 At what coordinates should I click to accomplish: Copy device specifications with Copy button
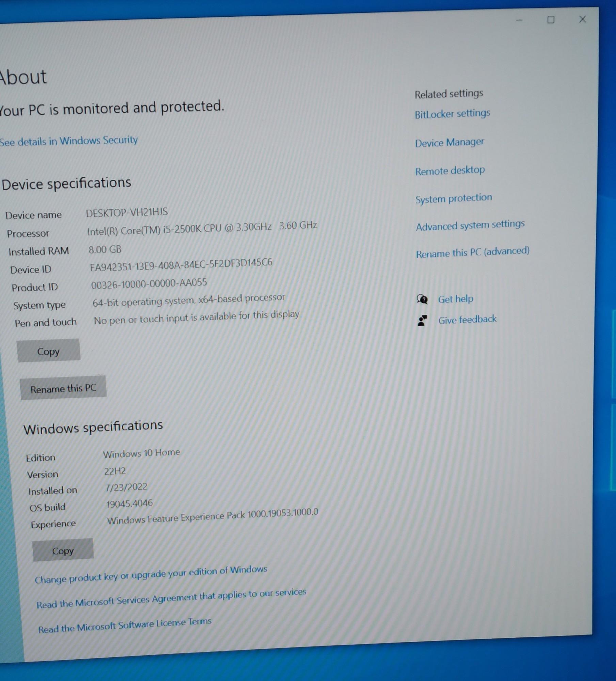[x=48, y=351]
